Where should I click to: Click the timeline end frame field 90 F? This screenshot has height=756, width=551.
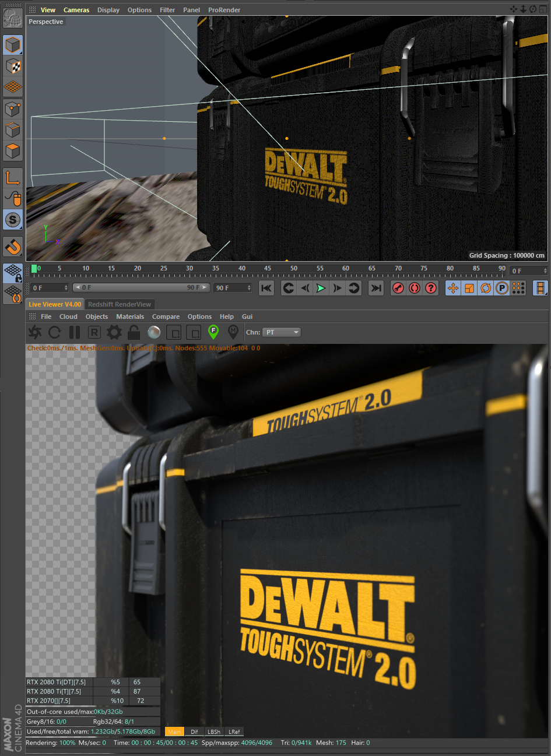(233, 288)
